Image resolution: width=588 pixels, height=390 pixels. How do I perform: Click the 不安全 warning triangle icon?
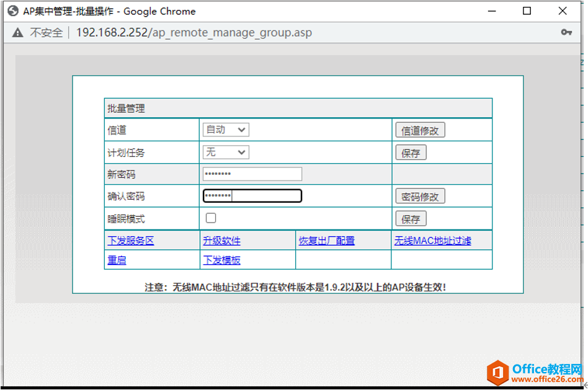point(17,33)
